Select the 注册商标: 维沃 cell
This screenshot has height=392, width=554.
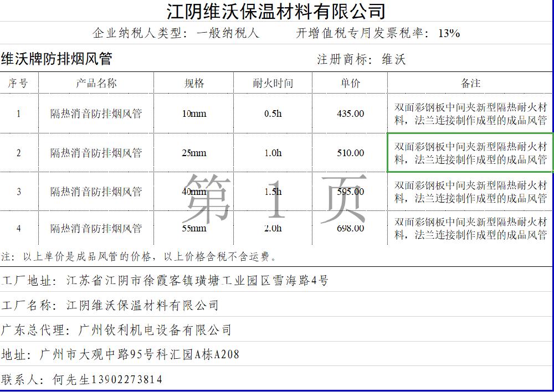361,59
